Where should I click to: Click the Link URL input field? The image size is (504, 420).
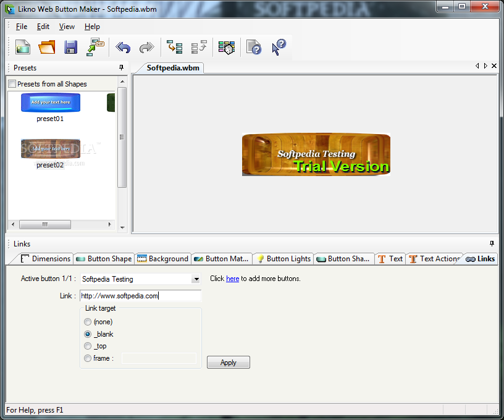click(x=140, y=296)
